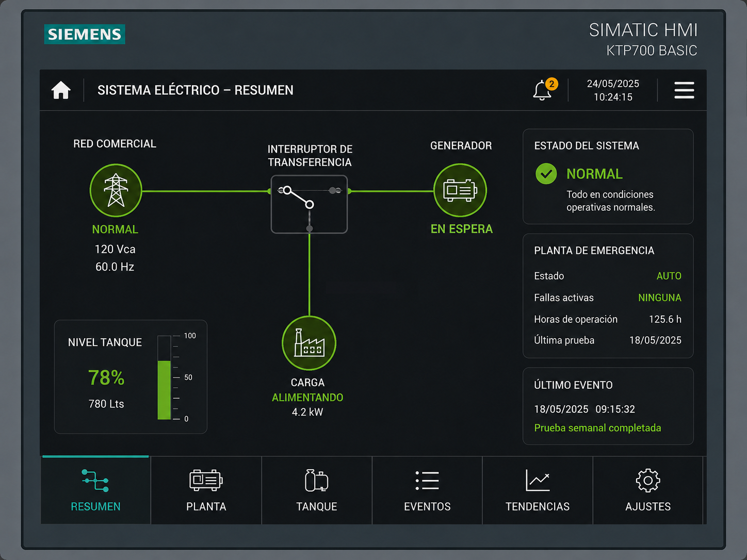Screen dimensions: 747x560
Task: Switch to the TENDENCIAS tab label
Action: pos(538,506)
